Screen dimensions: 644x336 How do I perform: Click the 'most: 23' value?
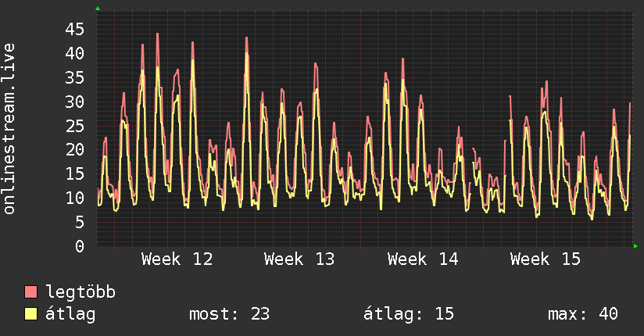tap(229, 314)
